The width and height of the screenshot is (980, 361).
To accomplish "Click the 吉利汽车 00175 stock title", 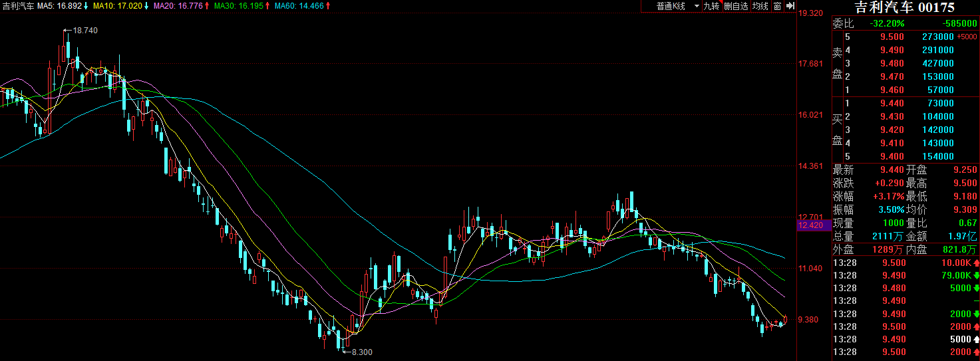I will coord(904,7).
